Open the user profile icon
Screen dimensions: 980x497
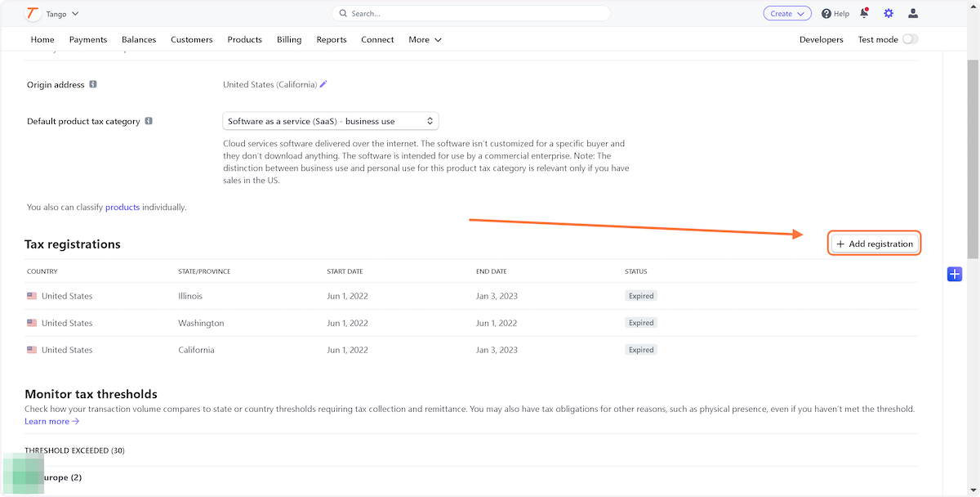(913, 14)
